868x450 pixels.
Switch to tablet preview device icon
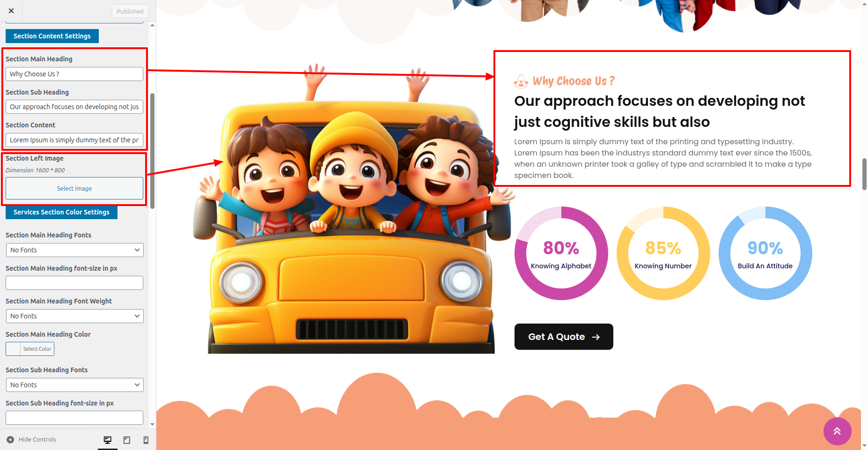[126, 440]
